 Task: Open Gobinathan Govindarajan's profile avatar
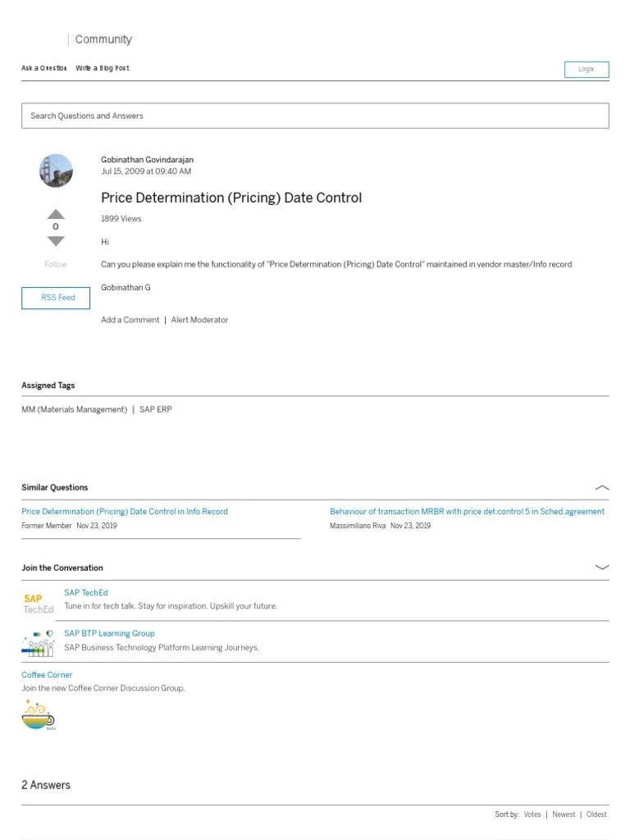tap(55, 171)
